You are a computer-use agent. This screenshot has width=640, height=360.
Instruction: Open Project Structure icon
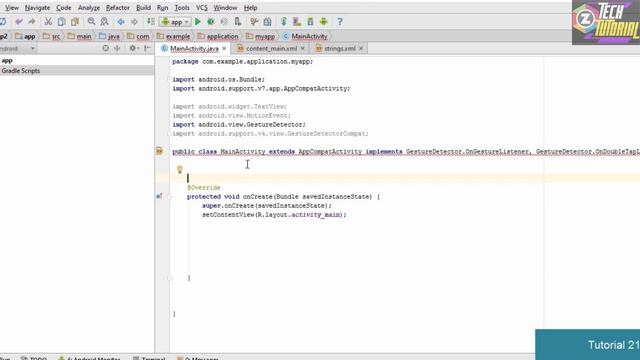(x=267, y=22)
